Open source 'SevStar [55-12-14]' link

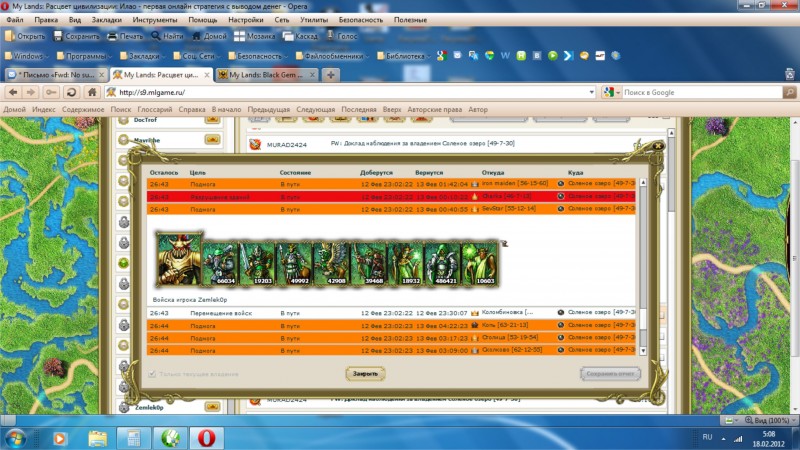pos(509,208)
